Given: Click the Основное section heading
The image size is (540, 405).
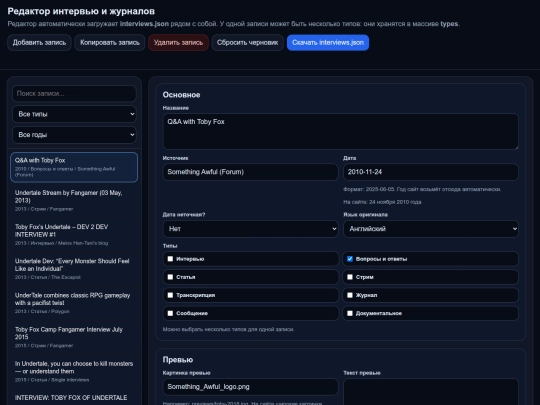Looking at the screenshot, I should pyautogui.click(x=181, y=95).
